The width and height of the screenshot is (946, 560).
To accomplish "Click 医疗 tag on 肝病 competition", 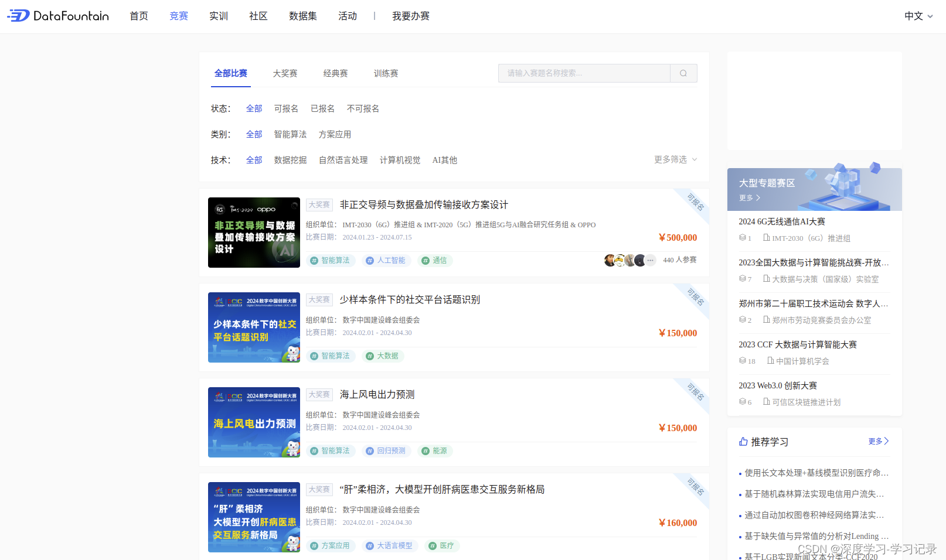I will click(x=442, y=546).
